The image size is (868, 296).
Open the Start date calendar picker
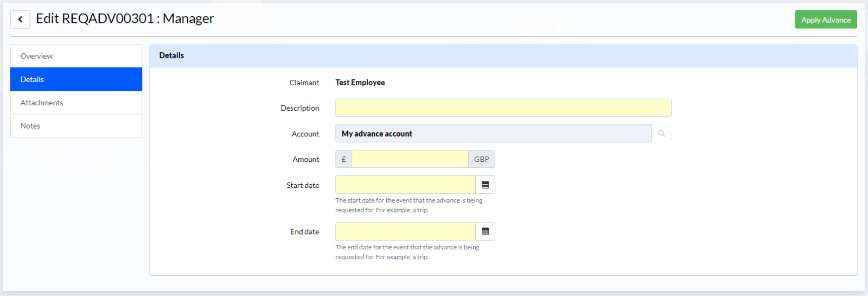click(x=485, y=185)
